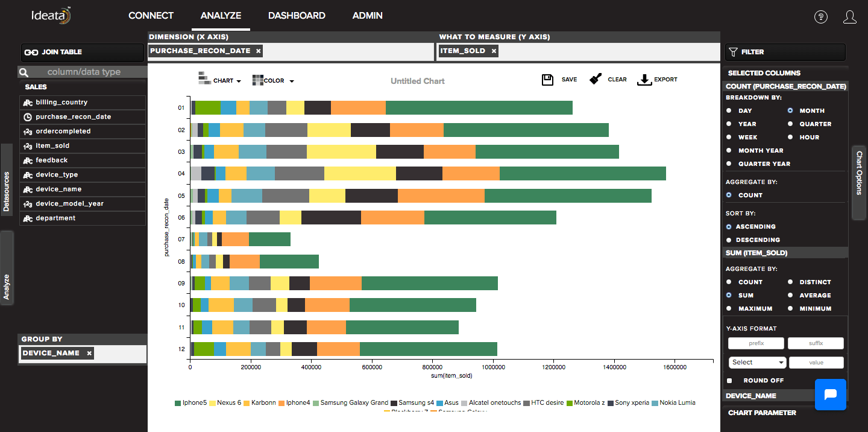Click the device_type column type icon

point(28,175)
